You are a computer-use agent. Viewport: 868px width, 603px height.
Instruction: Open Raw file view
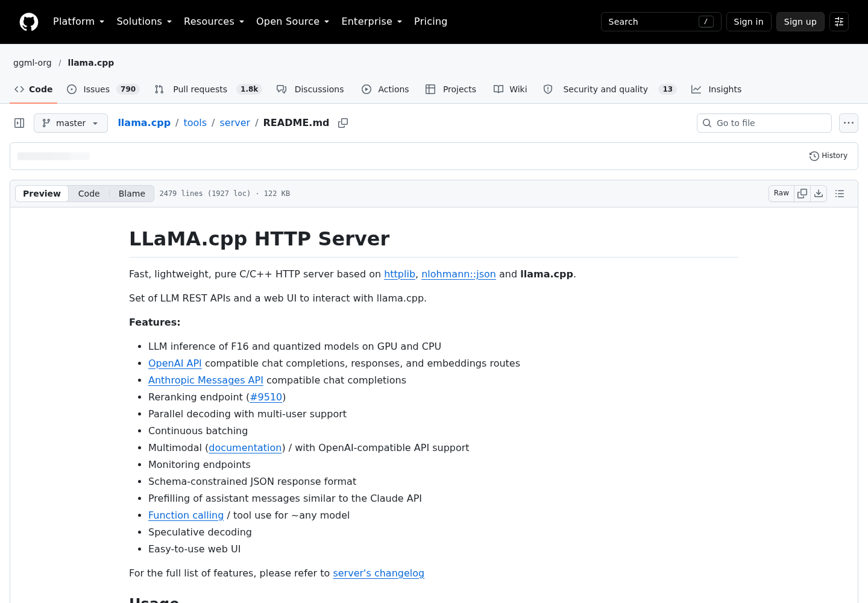point(781,194)
